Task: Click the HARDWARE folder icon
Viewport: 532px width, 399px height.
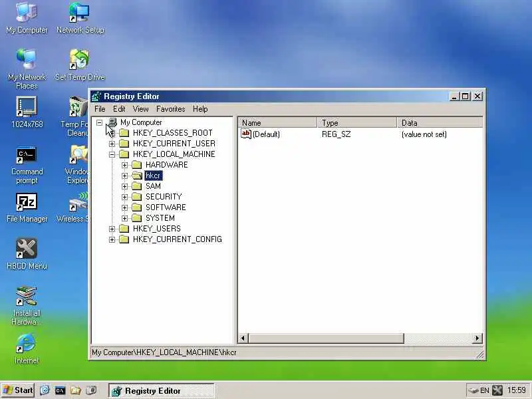Action: [x=137, y=165]
